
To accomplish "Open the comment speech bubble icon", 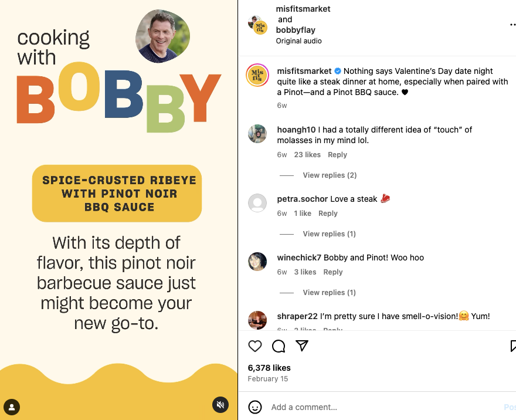I will 279,346.
